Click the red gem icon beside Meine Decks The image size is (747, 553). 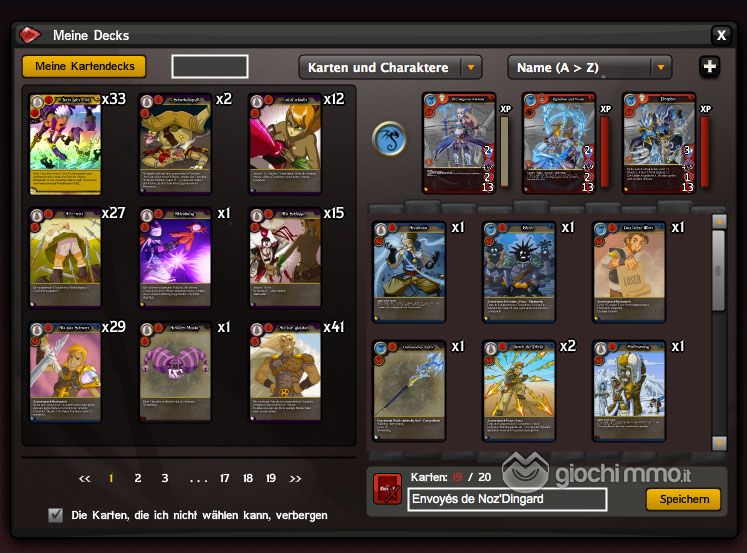29,35
